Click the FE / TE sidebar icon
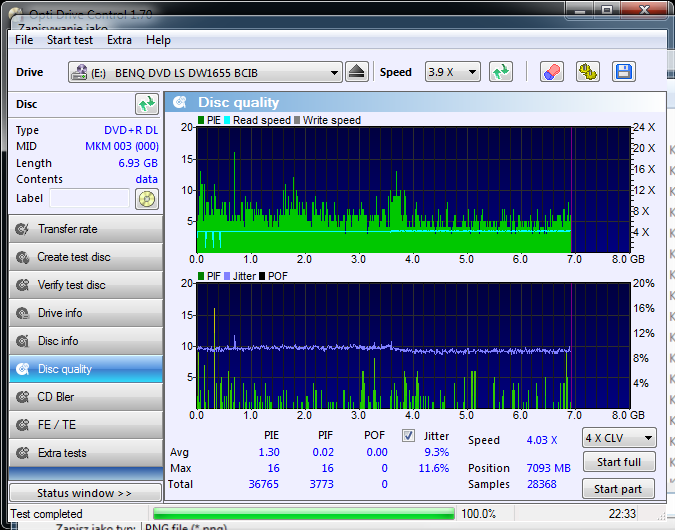 [22, 425]
